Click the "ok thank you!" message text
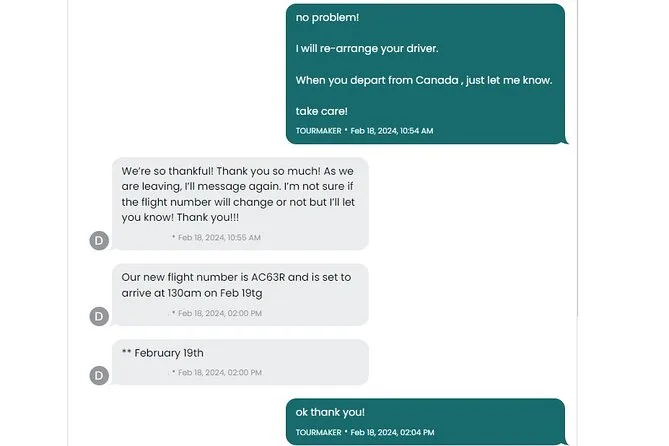 pos(330,412)
